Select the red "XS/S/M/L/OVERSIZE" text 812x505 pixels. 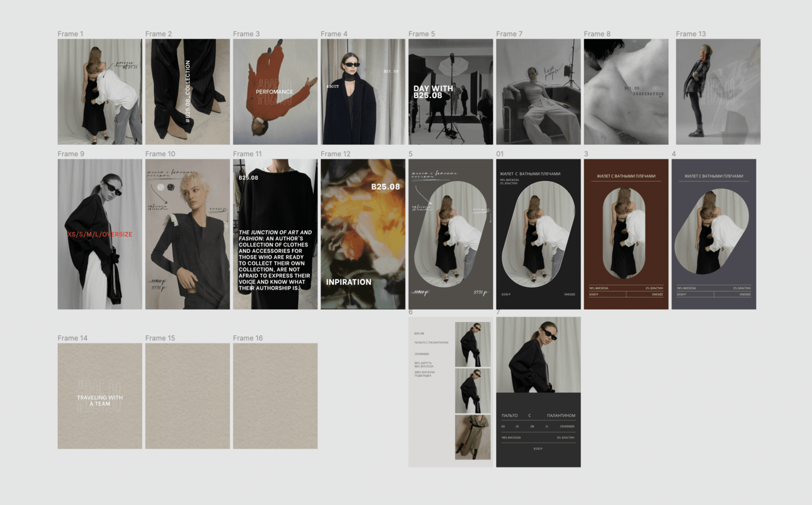point(100,234)
